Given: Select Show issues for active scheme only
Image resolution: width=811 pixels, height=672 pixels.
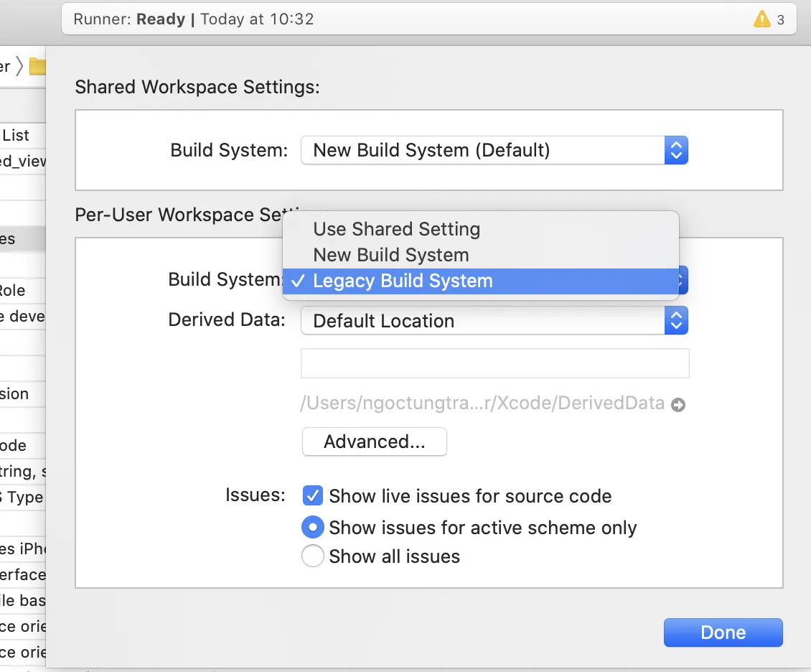Looking at the screenshot, I should click(x=312, y=528).
